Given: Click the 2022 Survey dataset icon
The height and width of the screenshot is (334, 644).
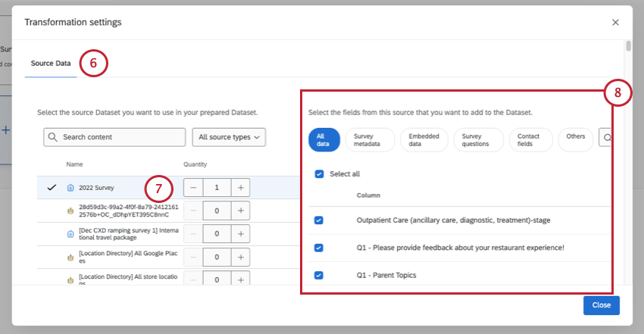Looking at the screenshot, I should click(x=70, y=187).
